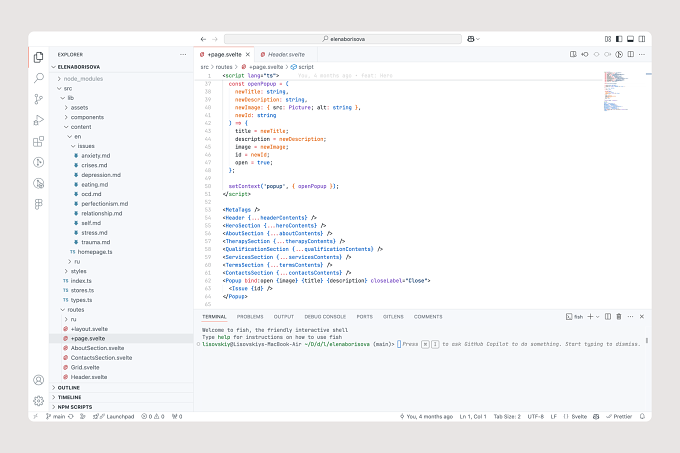Open editor more actions ellipsis
Screen dimensions: 680x453
click(x=642, y=55)
